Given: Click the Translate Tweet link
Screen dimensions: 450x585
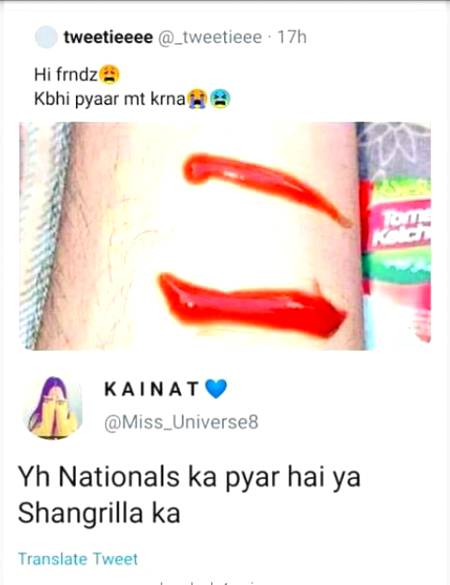Looking at the screenshot, I should pyautogui.click(x=78, y=559).
